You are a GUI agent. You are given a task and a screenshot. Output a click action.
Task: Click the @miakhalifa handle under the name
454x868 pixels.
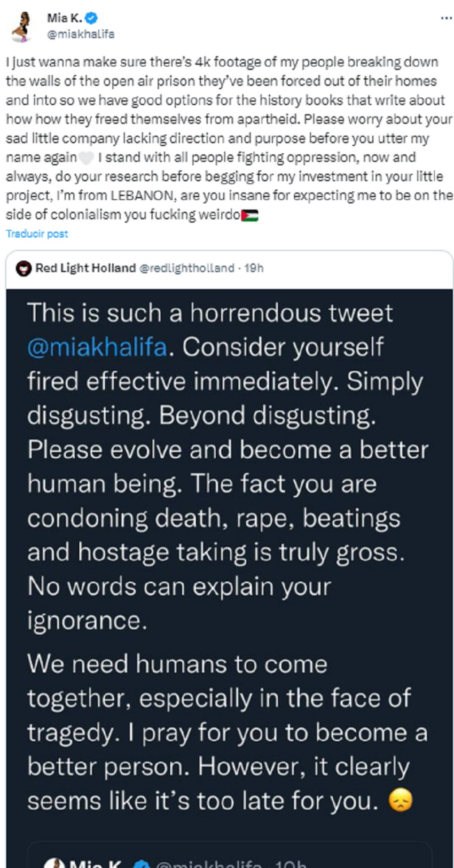tap(80, 34)
